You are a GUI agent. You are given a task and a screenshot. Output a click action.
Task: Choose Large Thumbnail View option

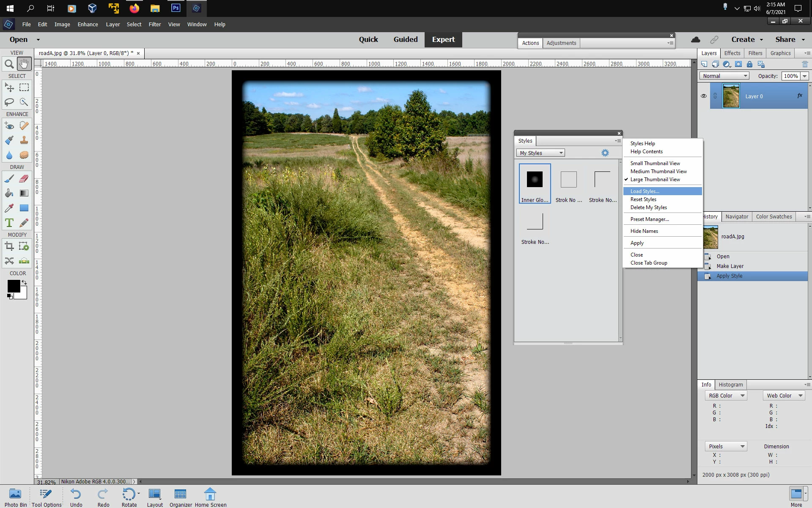[655, 179]
